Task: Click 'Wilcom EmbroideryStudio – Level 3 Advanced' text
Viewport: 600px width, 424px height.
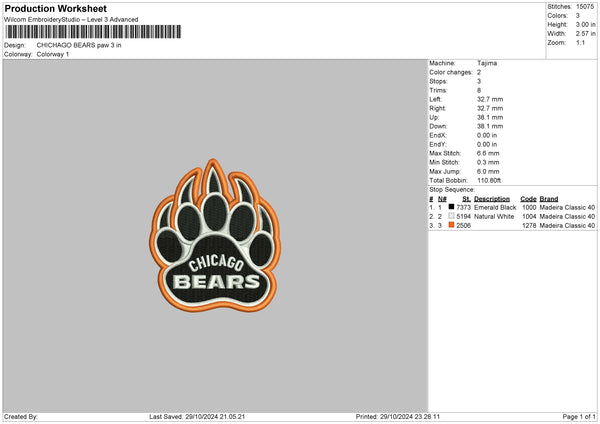Action: pyautogui.click(x=71, y=20)
